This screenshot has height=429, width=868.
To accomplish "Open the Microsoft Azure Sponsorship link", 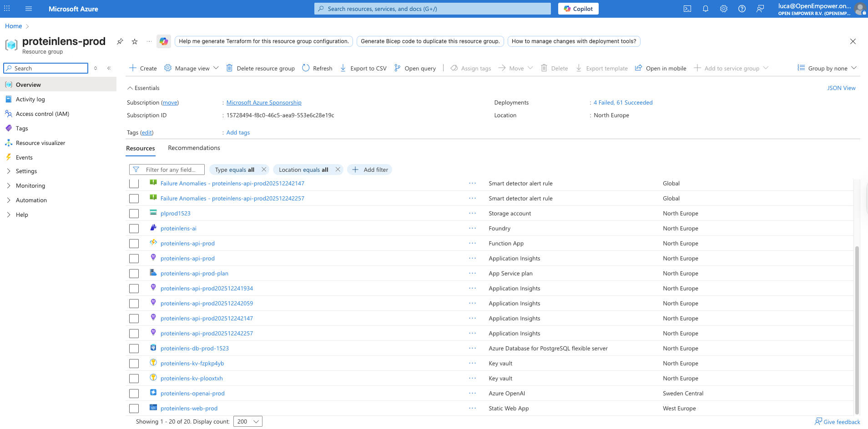I will click(x=263, y=102).
